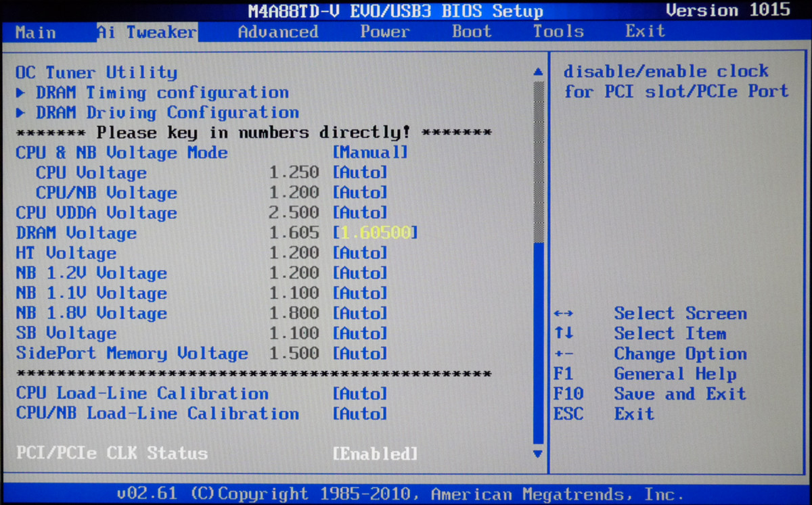Select the NB 1.1V Voltage label

(91, 293)
